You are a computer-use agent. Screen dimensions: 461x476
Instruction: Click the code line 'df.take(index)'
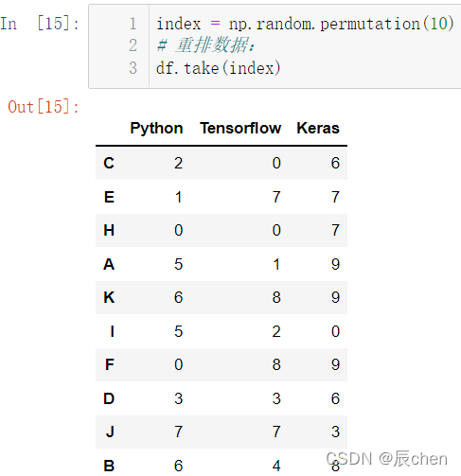(219, 68)
